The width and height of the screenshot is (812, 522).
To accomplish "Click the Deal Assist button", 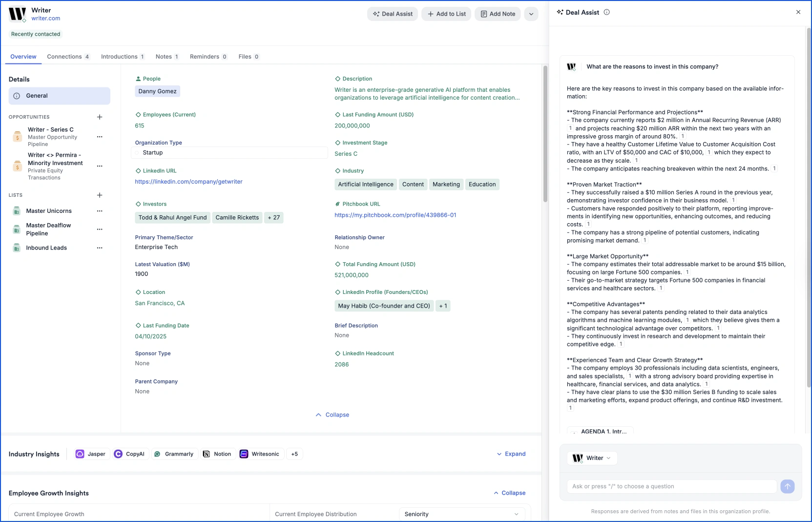I will [393, 14].
